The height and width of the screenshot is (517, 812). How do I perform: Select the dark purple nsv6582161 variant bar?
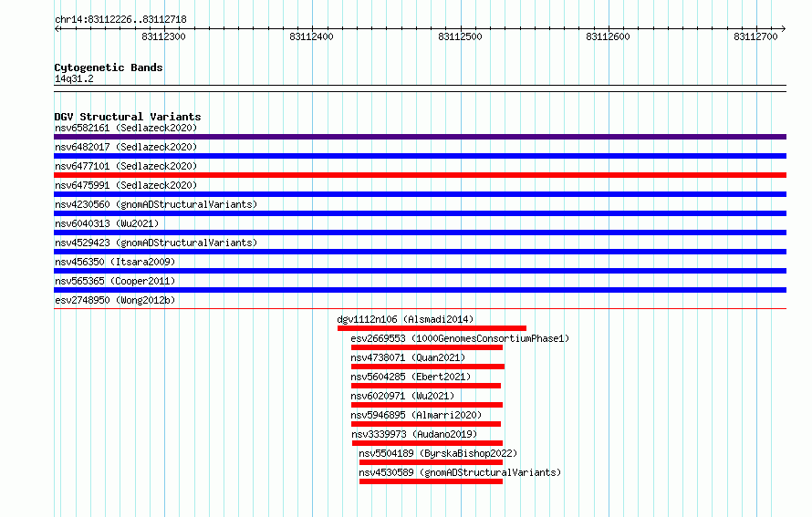point(420,137)
